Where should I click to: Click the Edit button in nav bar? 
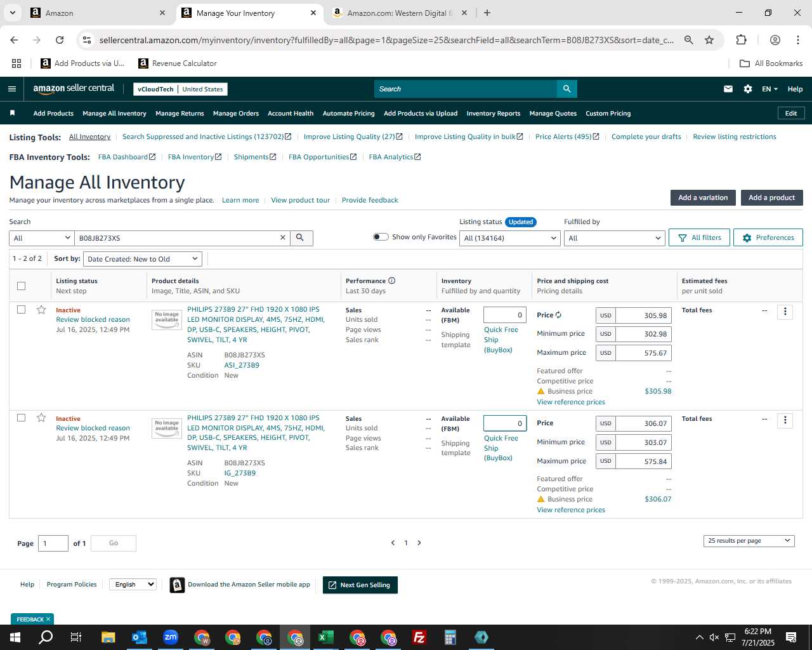pyautogui.click(x=791, y=114)
